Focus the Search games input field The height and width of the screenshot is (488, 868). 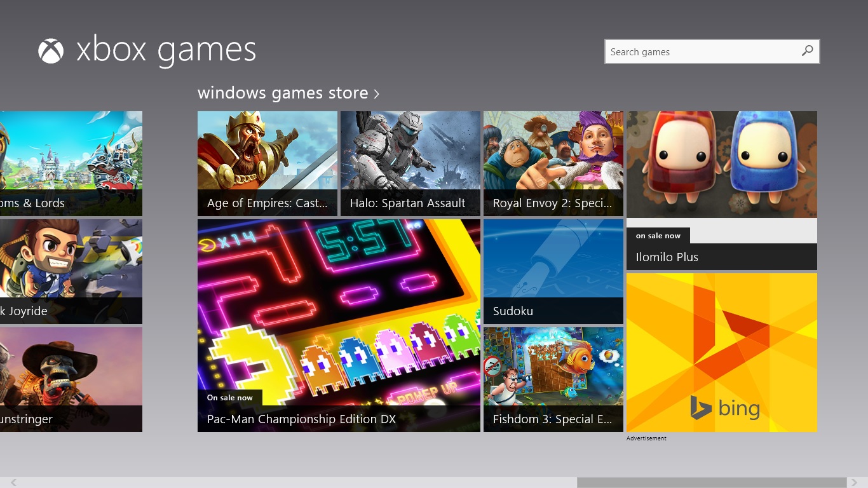click(x=712, y=51)
